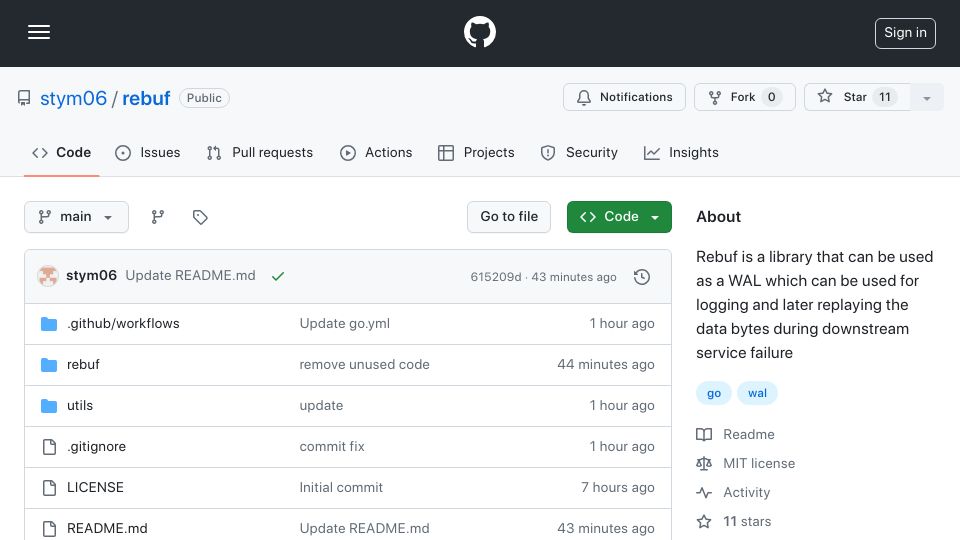Open the Projects tab

[x=476, y=152]
